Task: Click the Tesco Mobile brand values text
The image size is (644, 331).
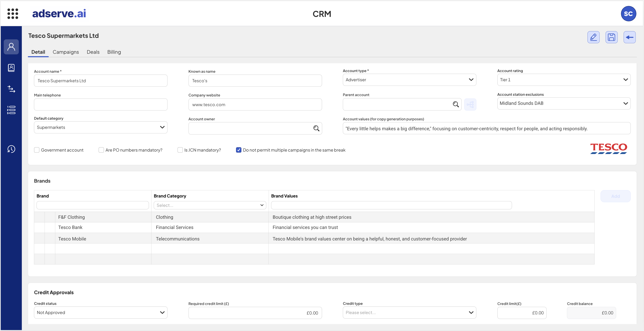Action: (370, 239)
